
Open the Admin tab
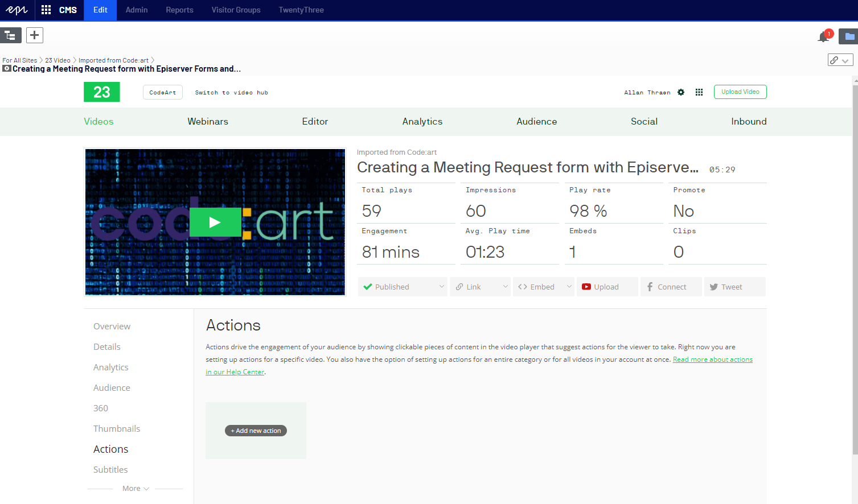pyautogui.click(x=137, y=10)
